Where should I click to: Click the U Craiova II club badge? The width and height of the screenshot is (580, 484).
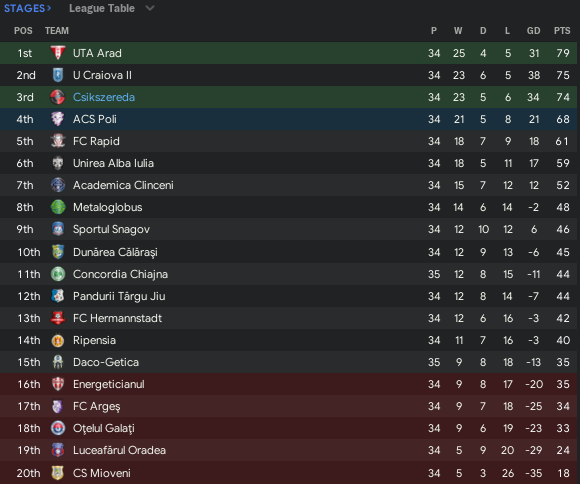coord(58,75)
